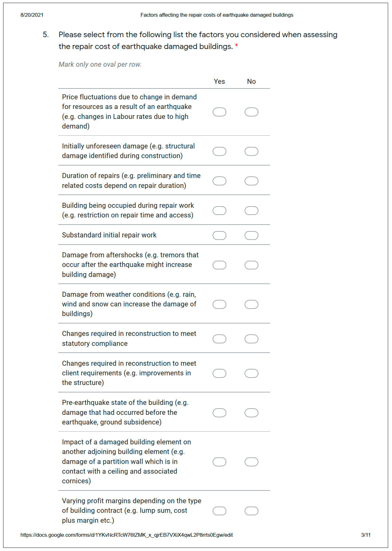392x551 pixels.
Task: Open the docs.google.com form URL in footer
Action: click(x=126, y=535)
